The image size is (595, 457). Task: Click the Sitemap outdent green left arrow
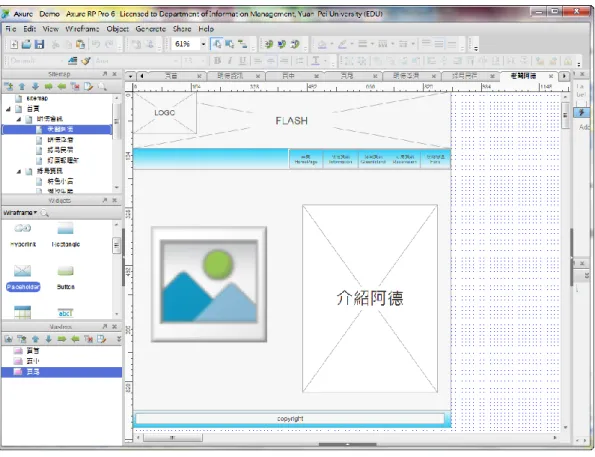(x=62, y=87)
